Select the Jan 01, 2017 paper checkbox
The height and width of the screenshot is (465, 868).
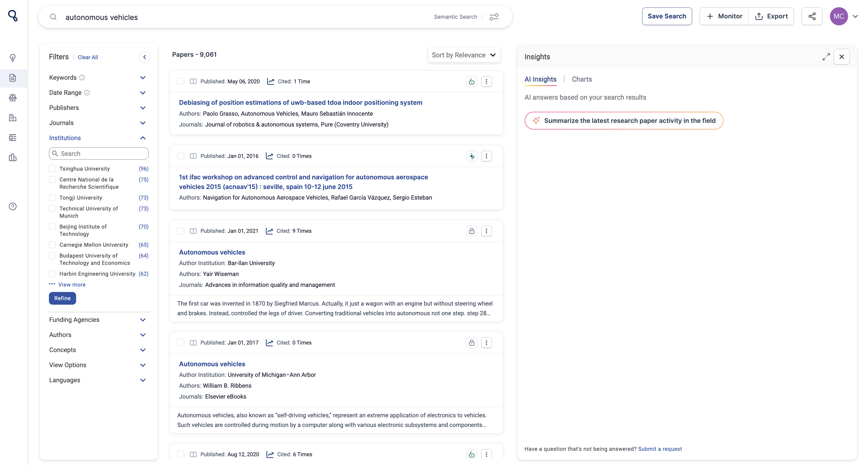coord(181,343)
